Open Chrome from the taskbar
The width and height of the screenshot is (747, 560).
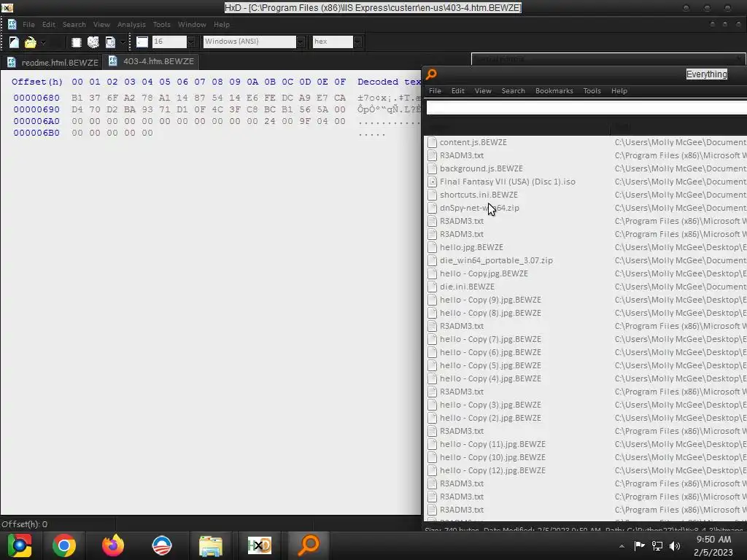point(64,545)
